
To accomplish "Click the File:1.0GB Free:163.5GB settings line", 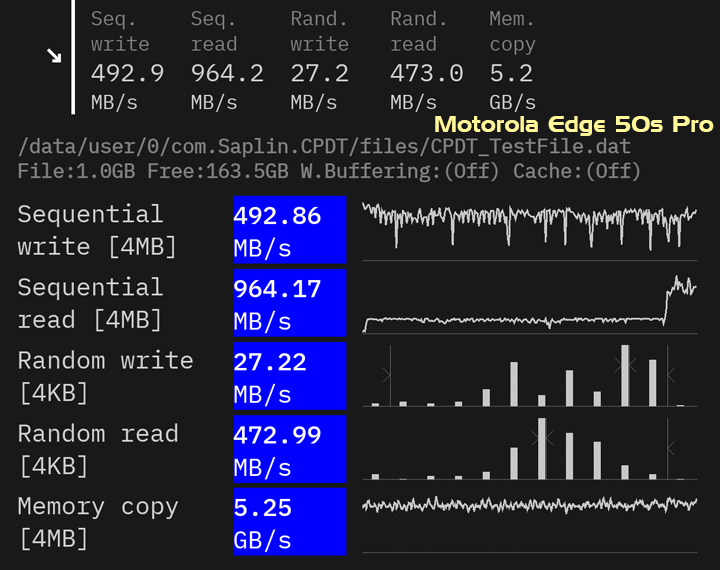I will [x=329, y=171].
